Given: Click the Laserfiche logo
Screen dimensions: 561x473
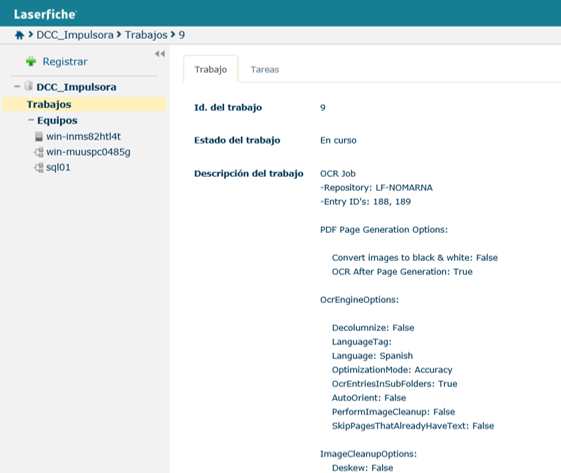Looking at the screenshot, I should [x=45, y=14].
